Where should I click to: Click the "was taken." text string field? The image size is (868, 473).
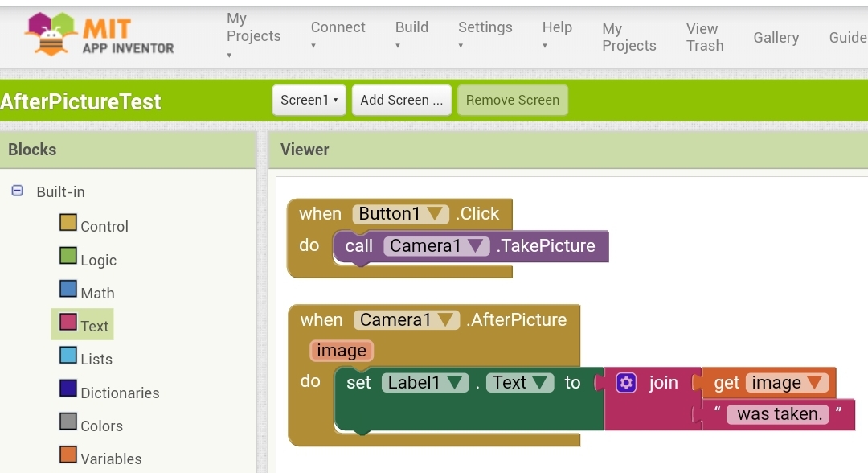coord(780,414)
